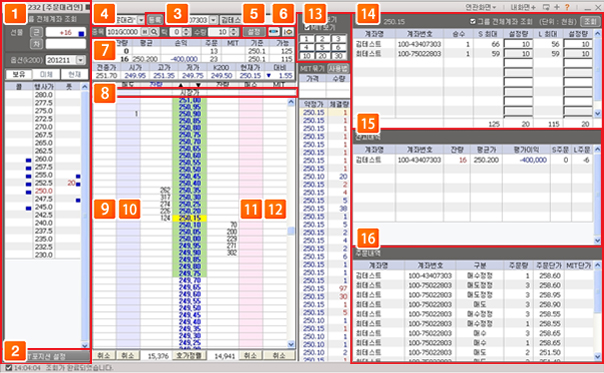Click scrollbar down arrow in 주문내역 table

[597, 356]
